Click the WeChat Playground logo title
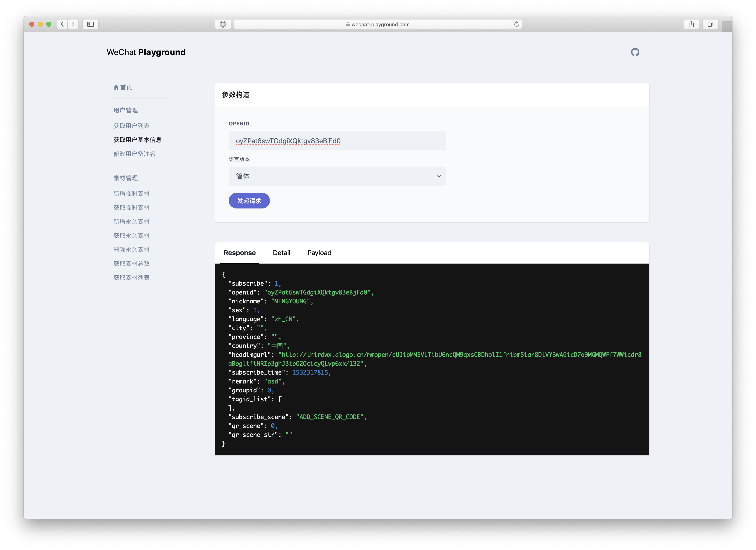This screenshot has height=550, width=756. [x=146, y=52]
